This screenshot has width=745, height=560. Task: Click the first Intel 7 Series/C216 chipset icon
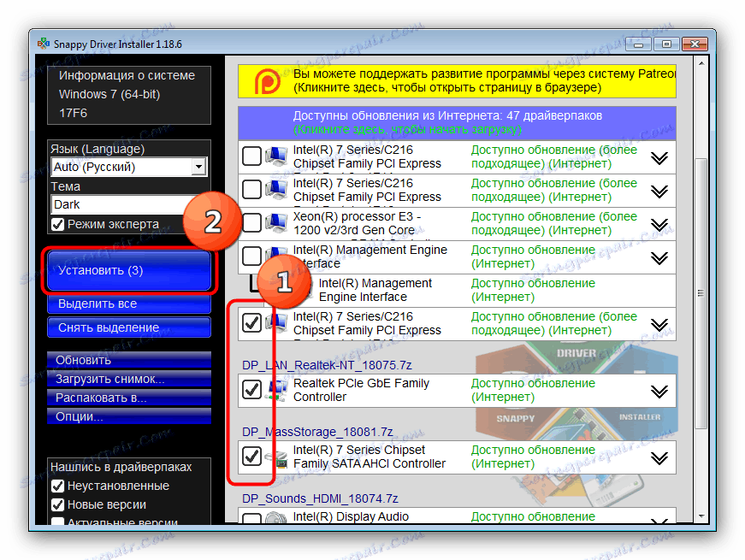pos(275,156)
